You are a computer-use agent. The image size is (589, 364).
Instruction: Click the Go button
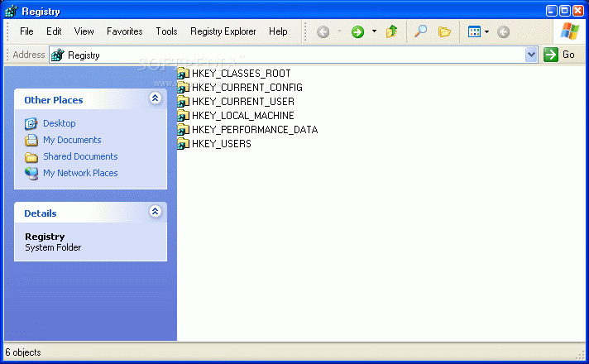pos(559,55)
